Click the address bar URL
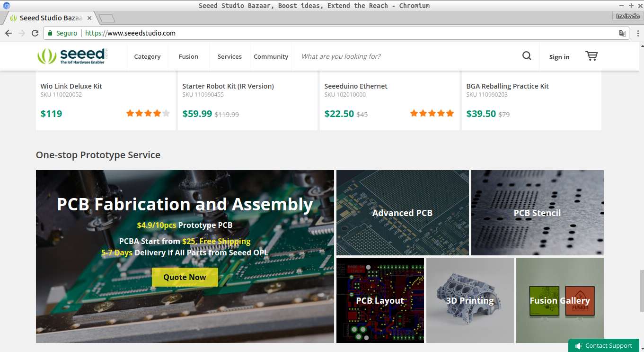Image resolution: width=644 pixels, height=352 pixels. (130, 33)
